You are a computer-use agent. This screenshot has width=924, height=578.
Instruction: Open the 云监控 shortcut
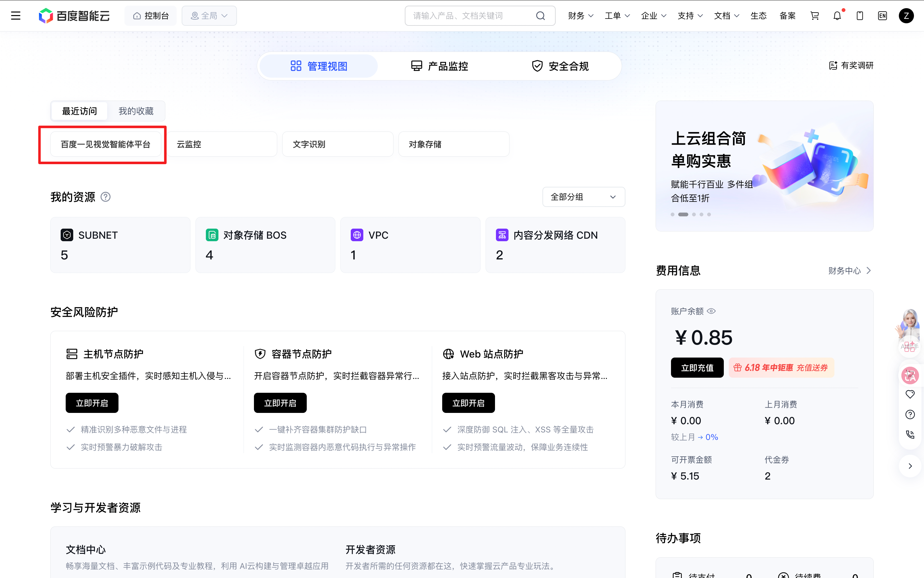click(222, 144)
